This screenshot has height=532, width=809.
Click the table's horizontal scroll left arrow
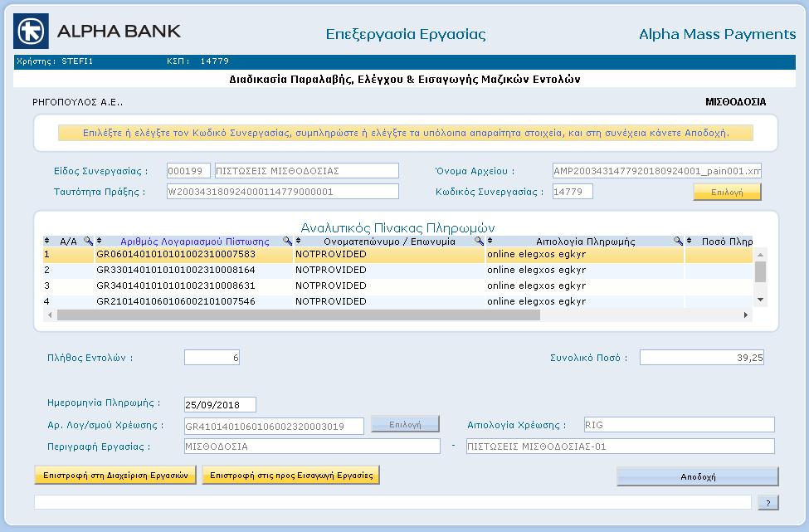tap(50, 315)
